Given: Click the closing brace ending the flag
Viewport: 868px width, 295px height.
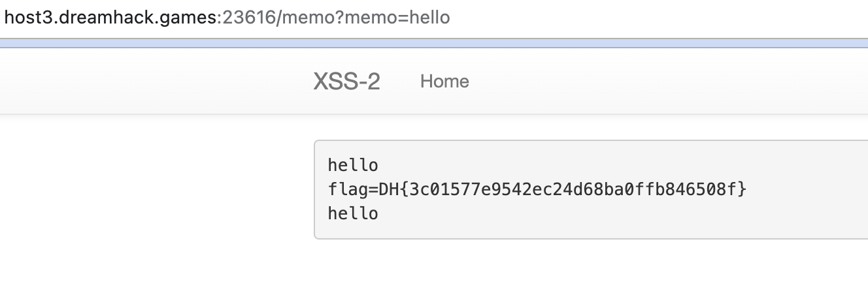Looking at the screenshot, I should [741, 189].
